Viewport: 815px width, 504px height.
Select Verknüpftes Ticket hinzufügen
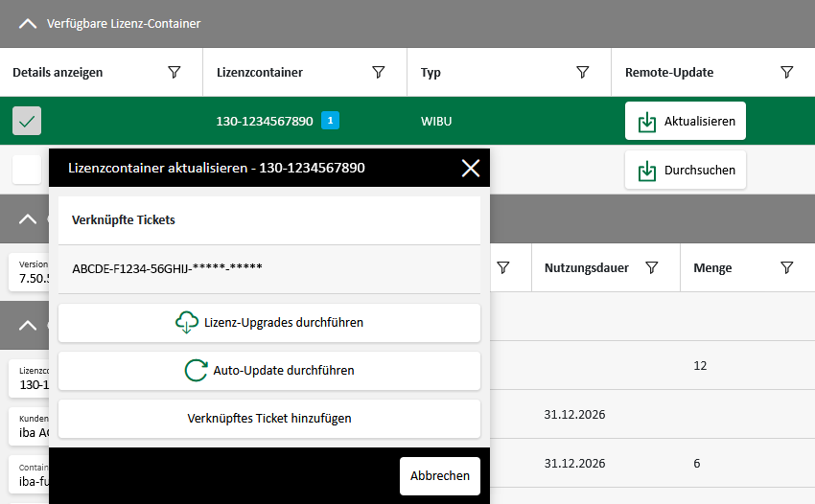(269, 419)
